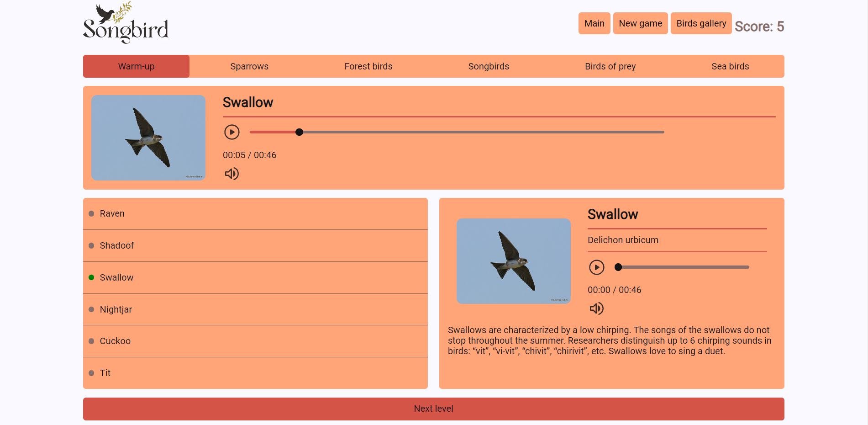
Task: Choose Shadoof from the answer list
Action: coord(117,245)
